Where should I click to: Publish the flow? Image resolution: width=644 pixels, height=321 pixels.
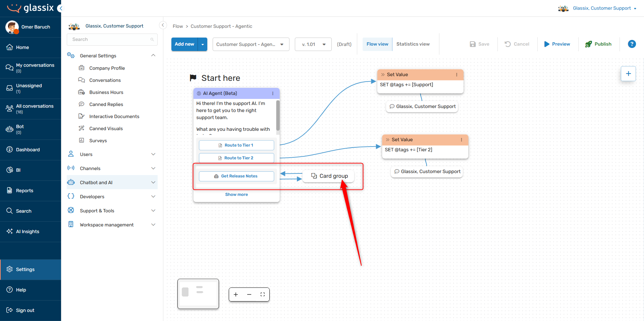[598, 44]
